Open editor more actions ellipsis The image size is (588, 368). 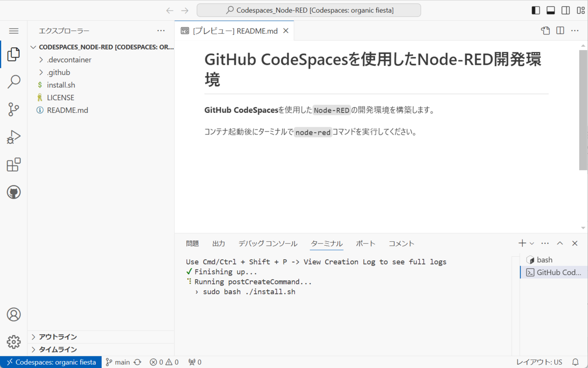(575, 31)
